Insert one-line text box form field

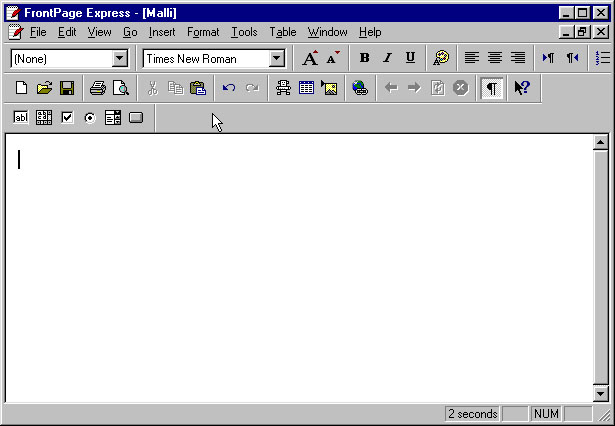[x=21, y=118]
